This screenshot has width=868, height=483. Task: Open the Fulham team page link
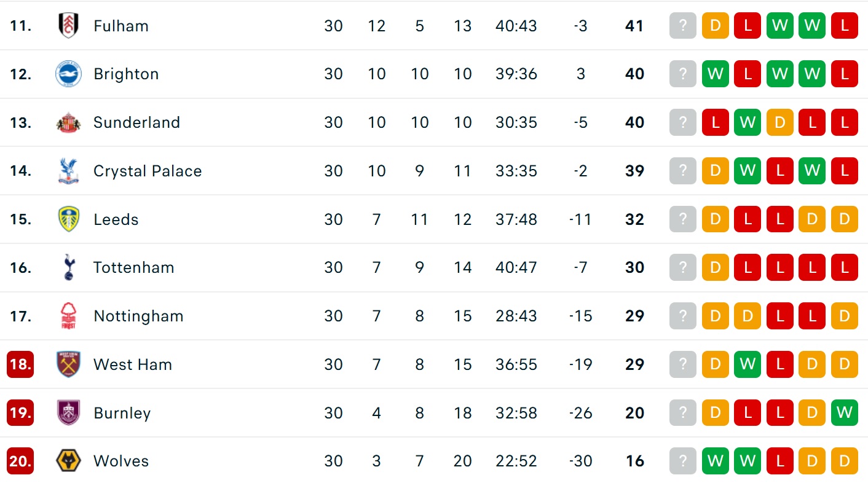tap(121, 26)
